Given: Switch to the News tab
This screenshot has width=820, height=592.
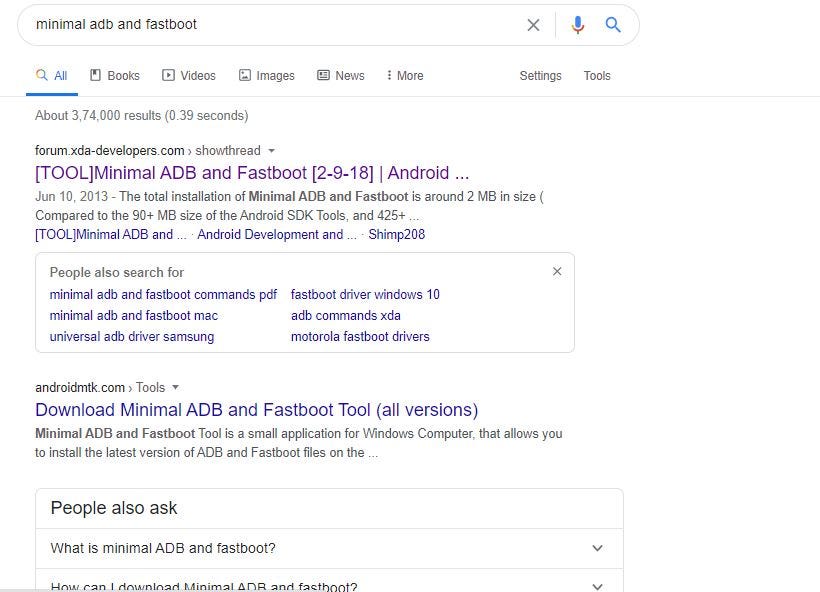Looking at the screenshot, I should tap(341, 76).
